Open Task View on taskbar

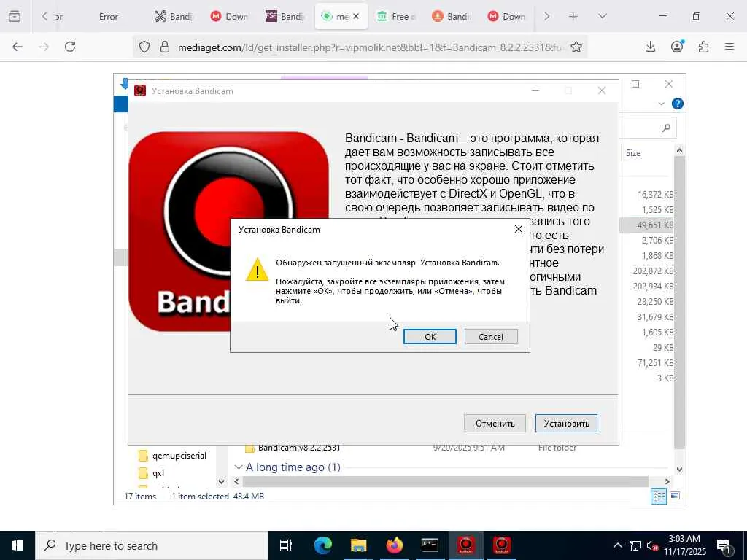286,545
